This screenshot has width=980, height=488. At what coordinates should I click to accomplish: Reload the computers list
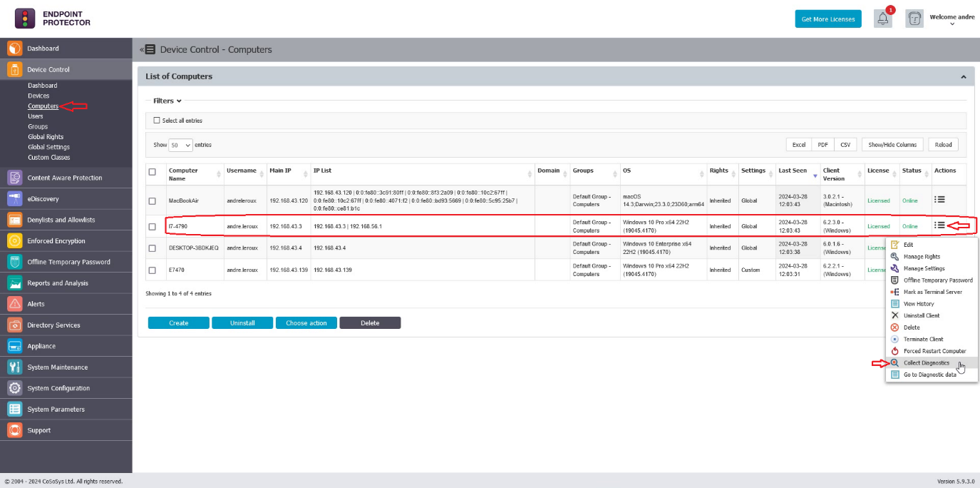click(x=943, y=145)
